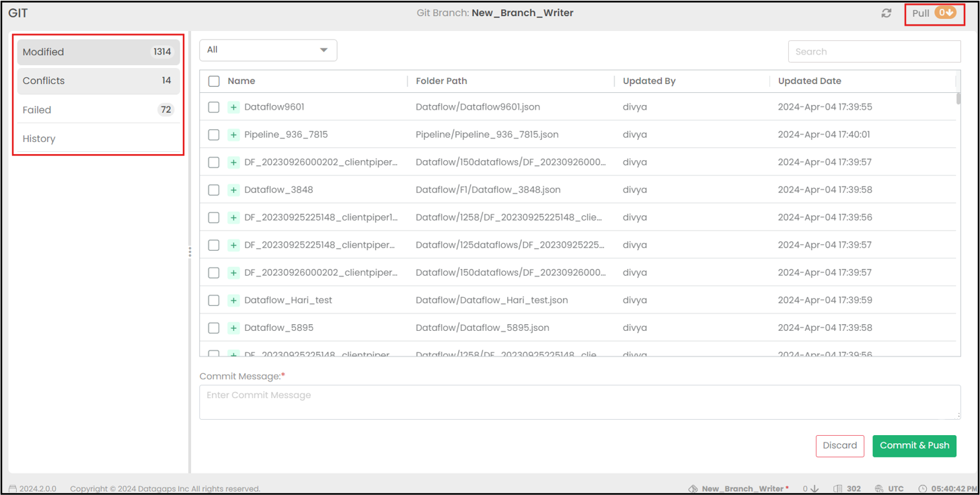Click the added-file icon for Pipeline_936_7815

pos(233,135)
